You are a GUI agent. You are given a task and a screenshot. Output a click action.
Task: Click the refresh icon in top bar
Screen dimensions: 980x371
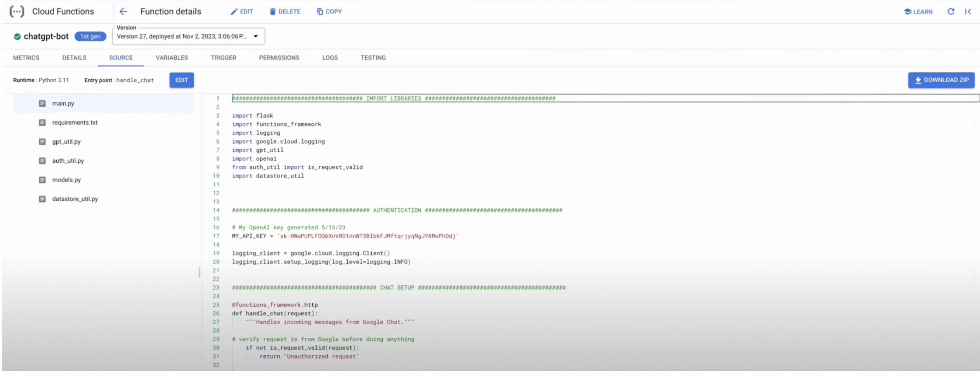coord(951,11)
